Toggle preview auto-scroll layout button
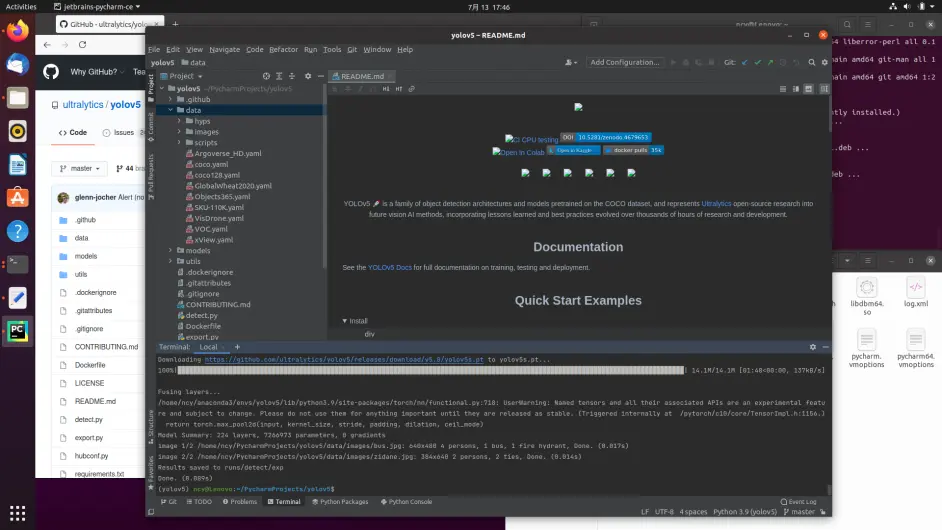The width and height of the screenshot is (942, 530). tap(824, 89)
